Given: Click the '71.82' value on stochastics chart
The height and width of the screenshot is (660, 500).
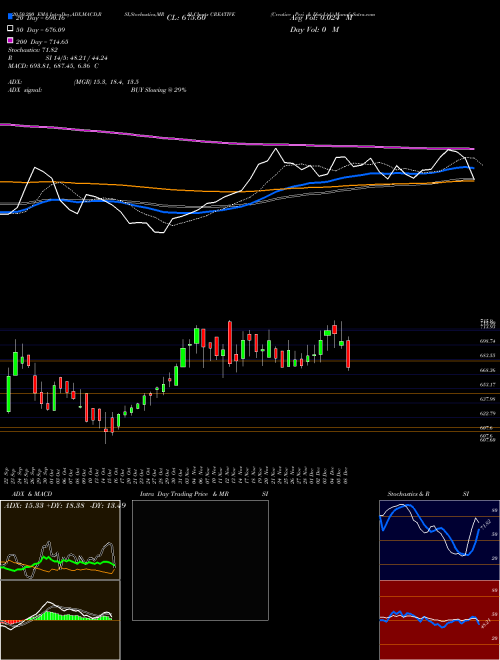Looking at the screenshot, I should tap(485, 526).
